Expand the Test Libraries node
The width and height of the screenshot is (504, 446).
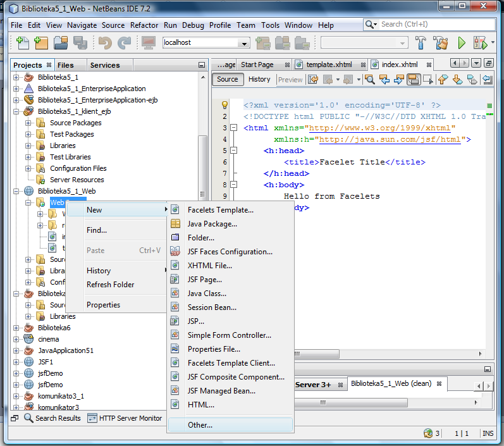28,157
